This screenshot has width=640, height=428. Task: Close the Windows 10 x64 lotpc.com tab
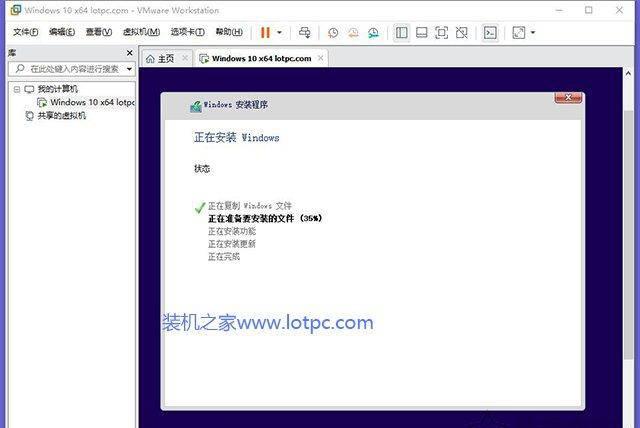321,58
